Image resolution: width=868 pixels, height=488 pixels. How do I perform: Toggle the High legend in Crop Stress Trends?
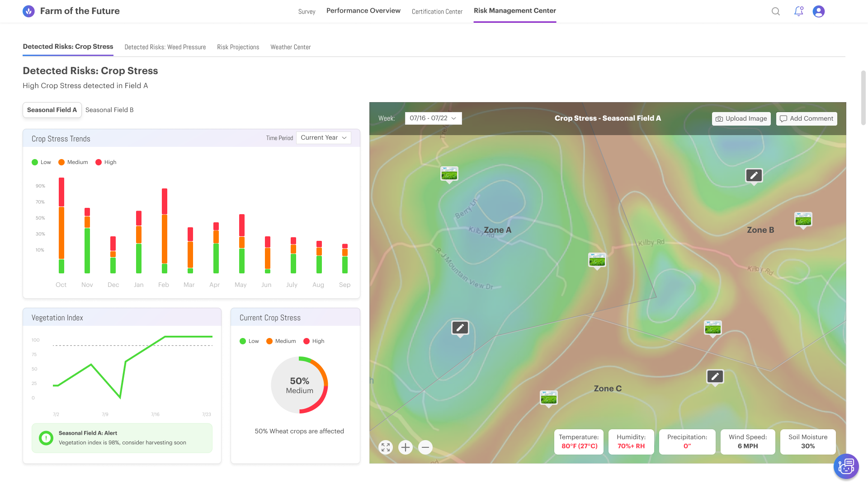coord(106,162)
